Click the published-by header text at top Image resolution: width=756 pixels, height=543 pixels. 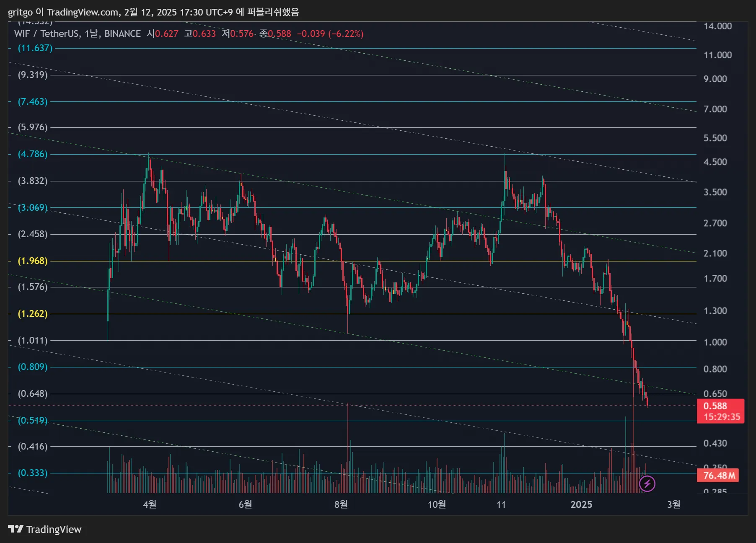coord(153,12)
